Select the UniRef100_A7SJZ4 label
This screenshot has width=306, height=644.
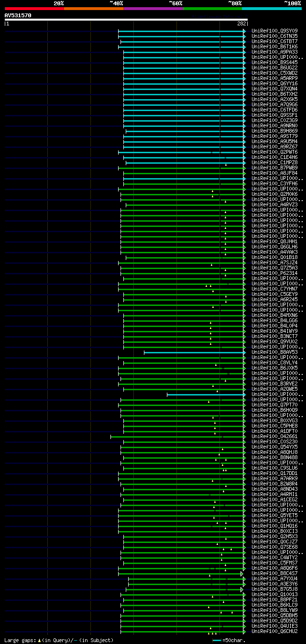(274, 262)
